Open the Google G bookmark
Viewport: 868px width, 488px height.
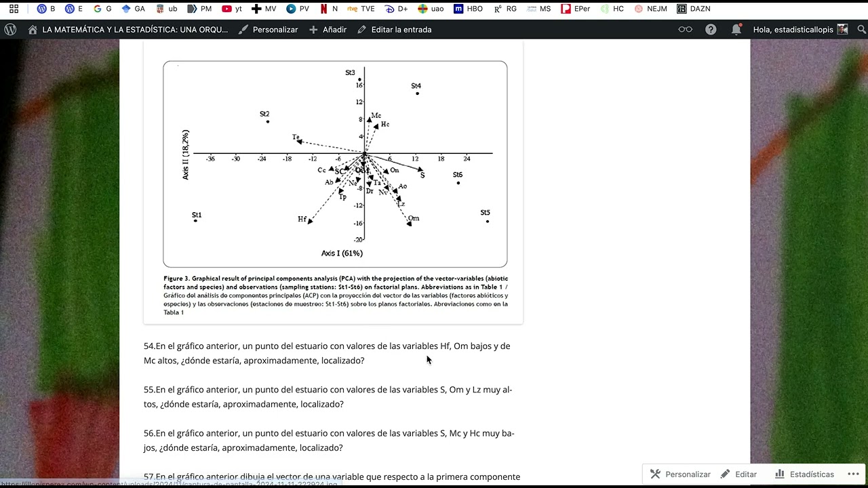pos(103,9)
